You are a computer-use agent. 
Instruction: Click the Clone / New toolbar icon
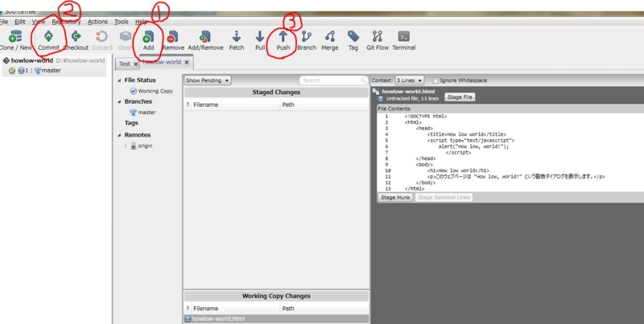tap(15, 36)
